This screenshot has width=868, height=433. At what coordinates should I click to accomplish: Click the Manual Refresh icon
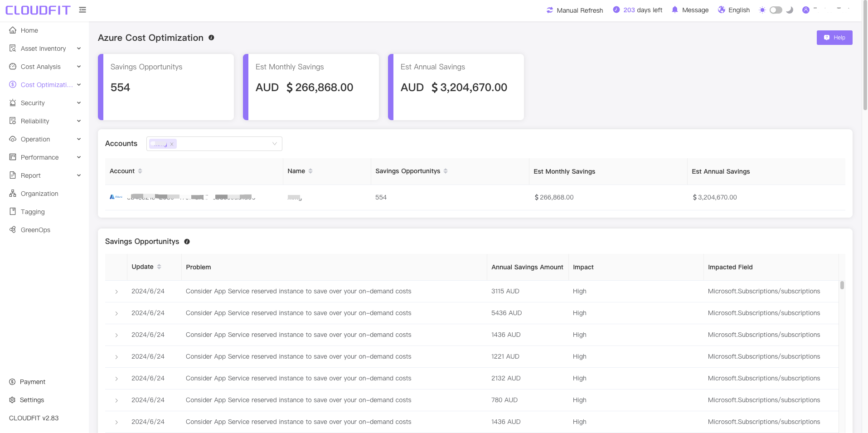[x=550, y=10]
